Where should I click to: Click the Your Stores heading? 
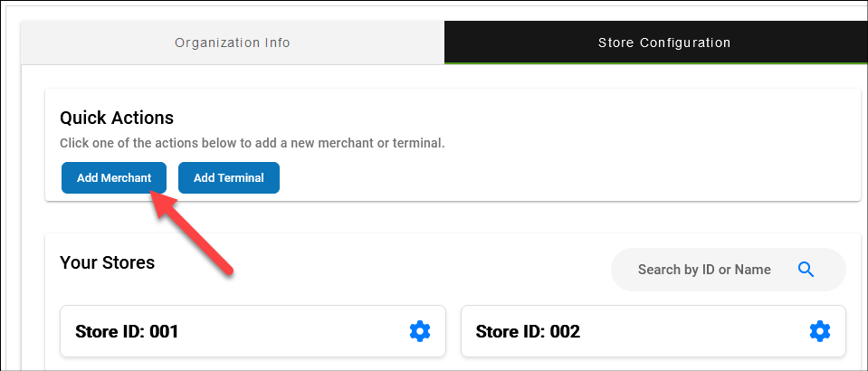click(107, 262)
